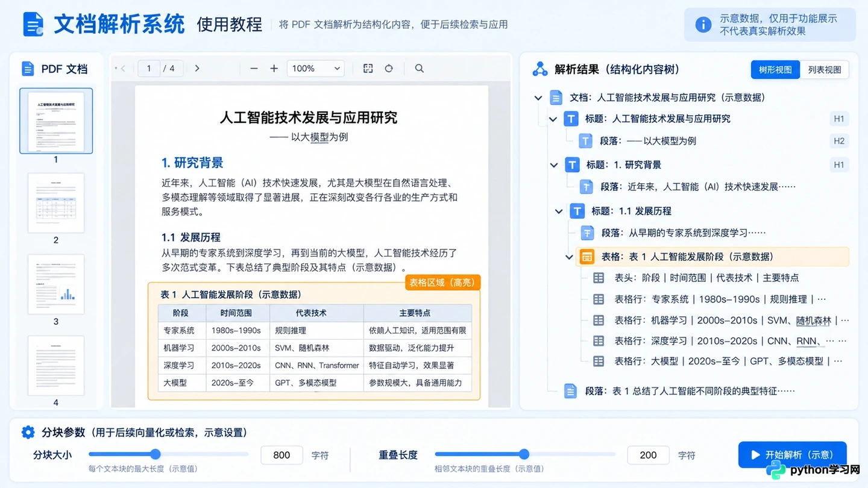Click the document icon next to 文档:人工智能技术发展
Viewport: 868px width, 488px height.
(x=556, y=97)
